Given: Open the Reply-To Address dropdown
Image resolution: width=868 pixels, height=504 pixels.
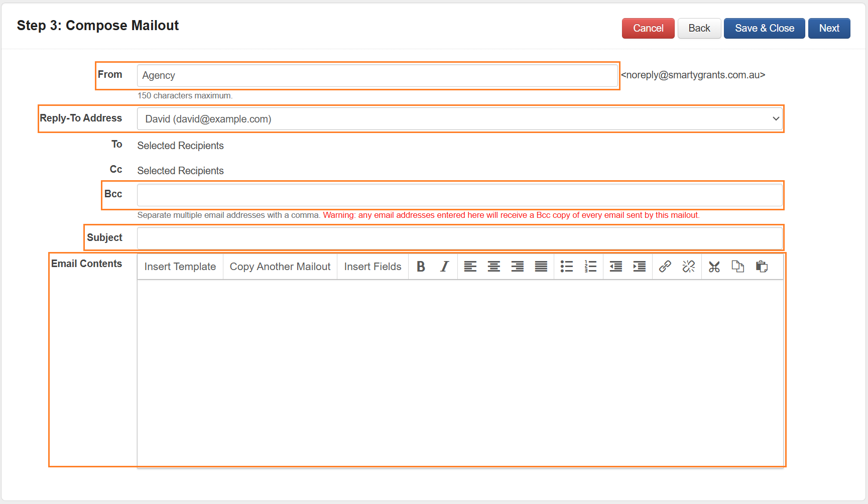Looking at the screenshot, I should click(459, 119).
